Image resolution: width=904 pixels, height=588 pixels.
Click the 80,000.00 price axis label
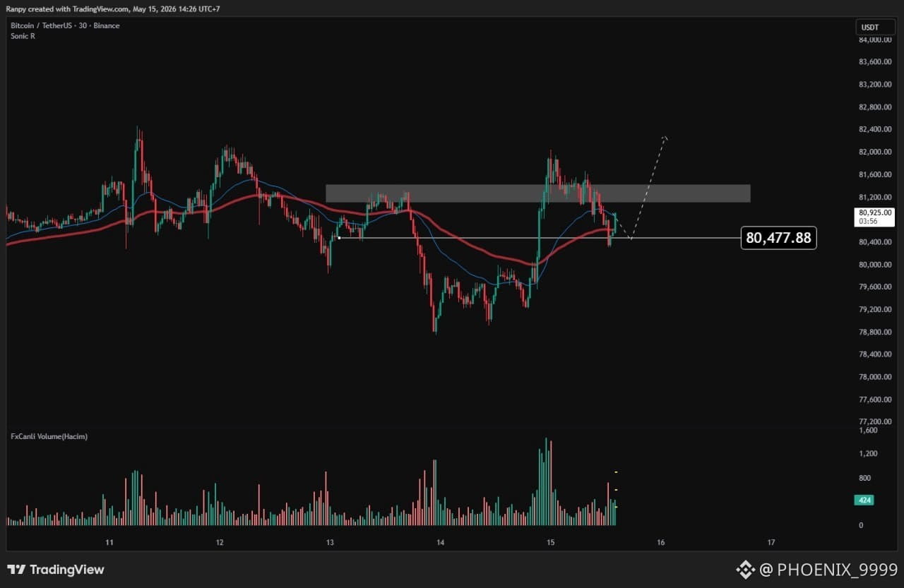(x=876, y=265)
